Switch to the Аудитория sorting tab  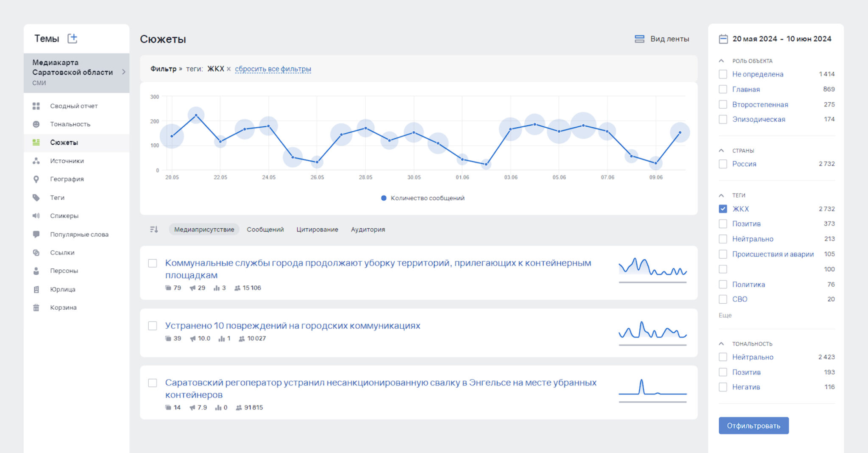pyautogui.click(x=367, y=229)
